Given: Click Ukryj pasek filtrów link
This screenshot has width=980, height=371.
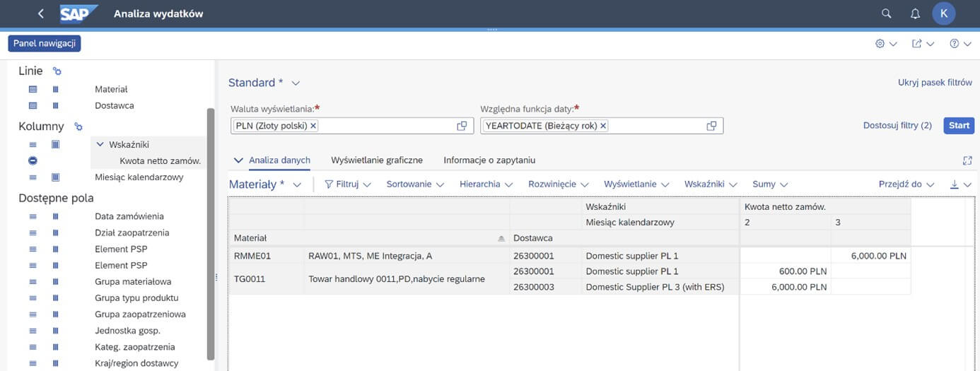Looking at the screenshot, I should pyautogui.click(x=935, y=82).
